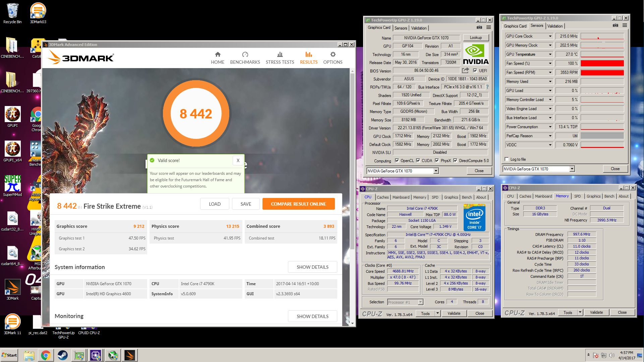644x362 pixels.
Task: Expand the GPU Memory Clock sensor dropdown
Action: (550, 45)
